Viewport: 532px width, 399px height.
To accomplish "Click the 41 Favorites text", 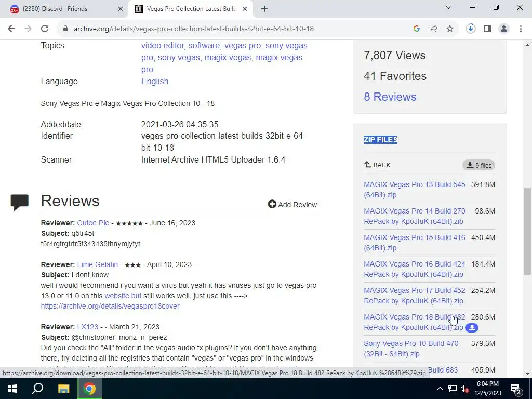I will pos(395,76).
